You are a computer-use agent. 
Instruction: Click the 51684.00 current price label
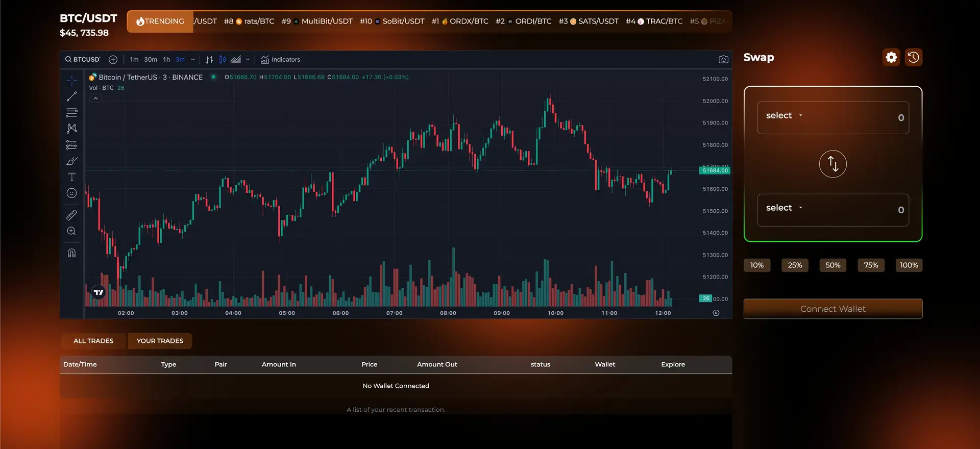point(715,170)
